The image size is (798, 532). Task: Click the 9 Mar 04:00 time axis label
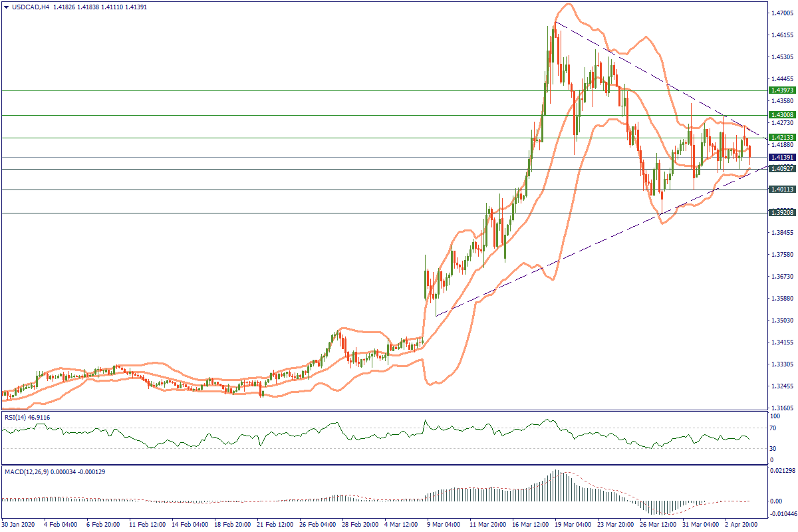point(443,525)
